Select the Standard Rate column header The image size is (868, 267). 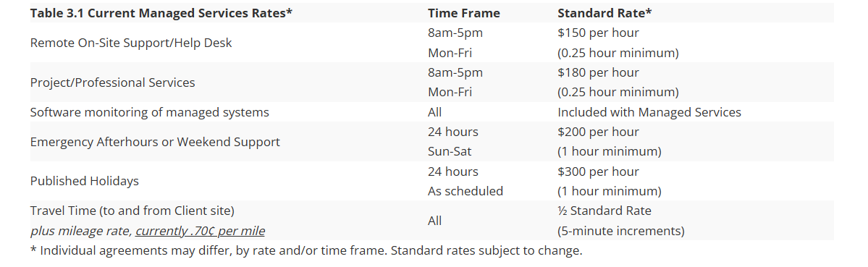(x=604, y=13)
